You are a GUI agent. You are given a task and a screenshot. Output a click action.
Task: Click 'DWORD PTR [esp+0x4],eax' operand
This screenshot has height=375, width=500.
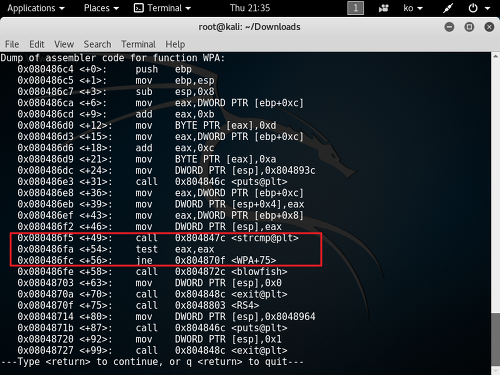point(240,204)
